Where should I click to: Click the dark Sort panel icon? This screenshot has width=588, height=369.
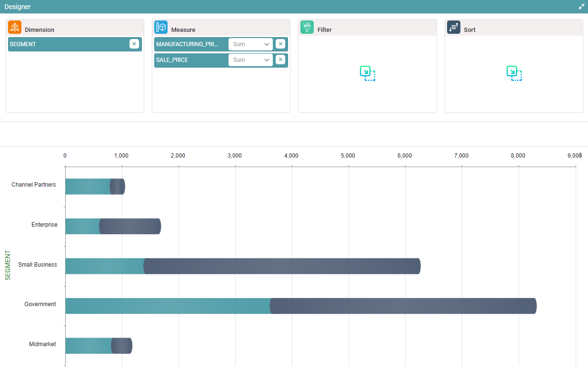click(454, 27)
